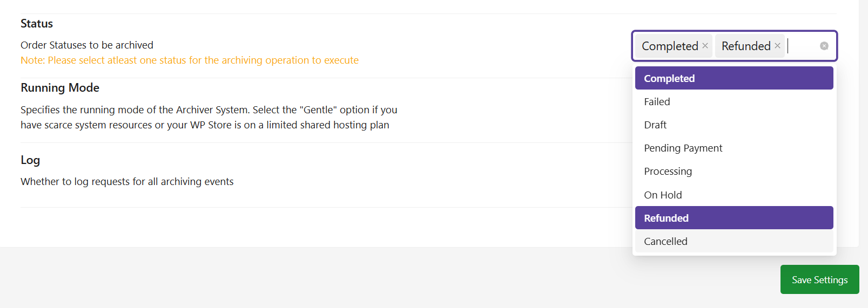Viewport: 868px width, 308px height.
Task: Click the Log section heading
Action: (30, 160)
